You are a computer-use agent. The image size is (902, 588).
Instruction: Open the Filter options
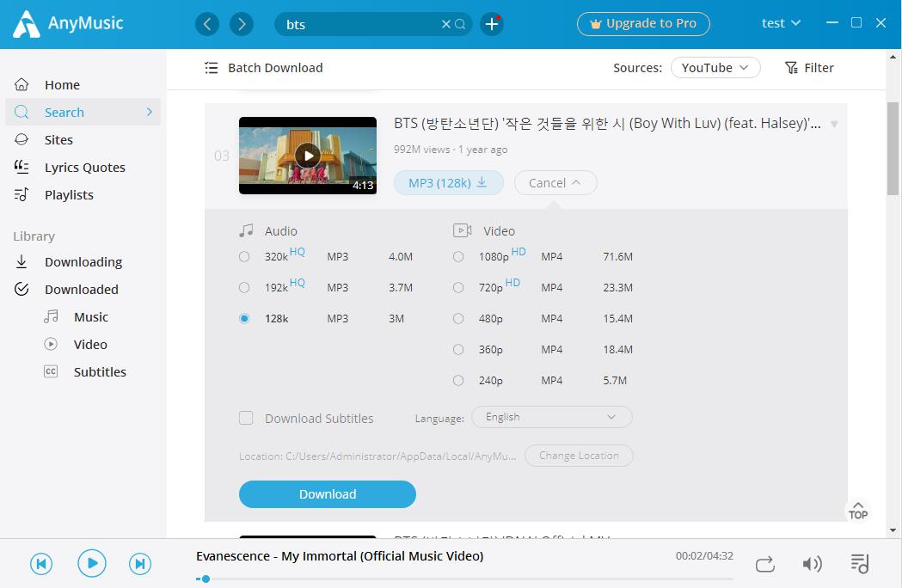(809, 68)
